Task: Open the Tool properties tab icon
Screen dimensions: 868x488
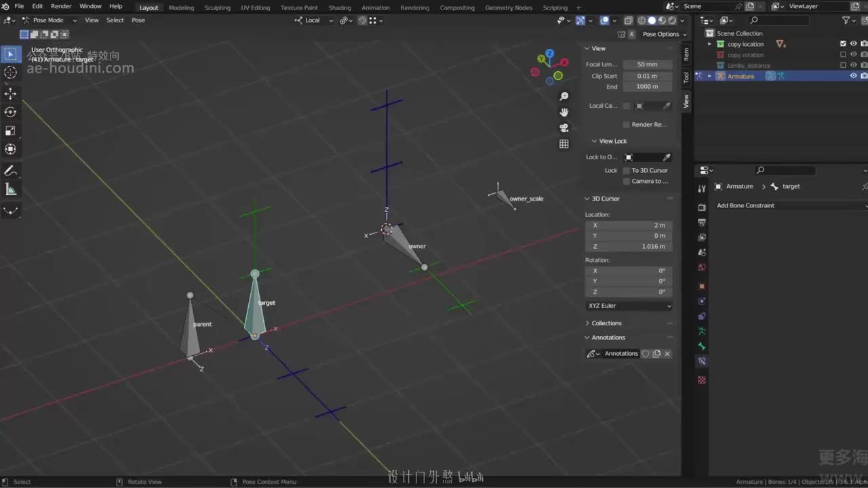Action: (702, 188)
